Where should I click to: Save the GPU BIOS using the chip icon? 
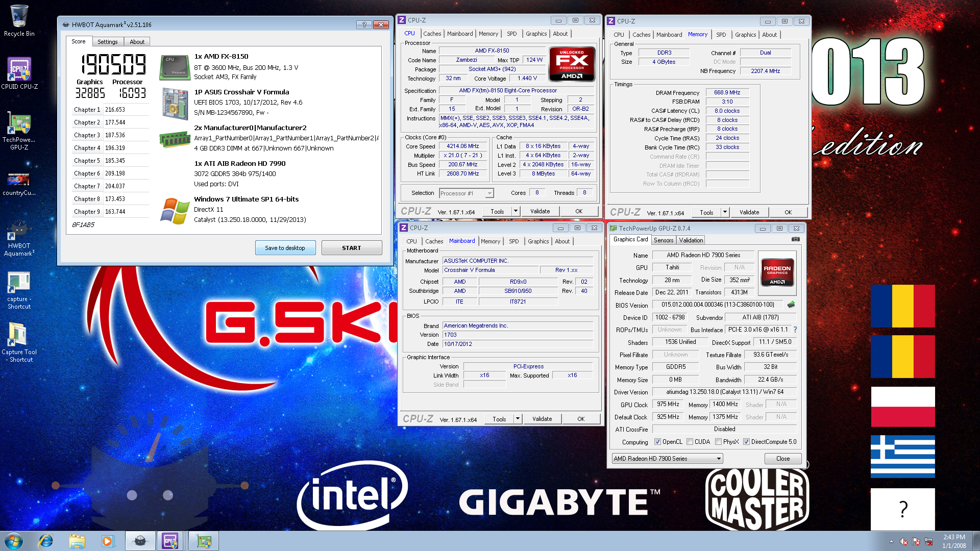pyautogui.click(x=791, y=305)
